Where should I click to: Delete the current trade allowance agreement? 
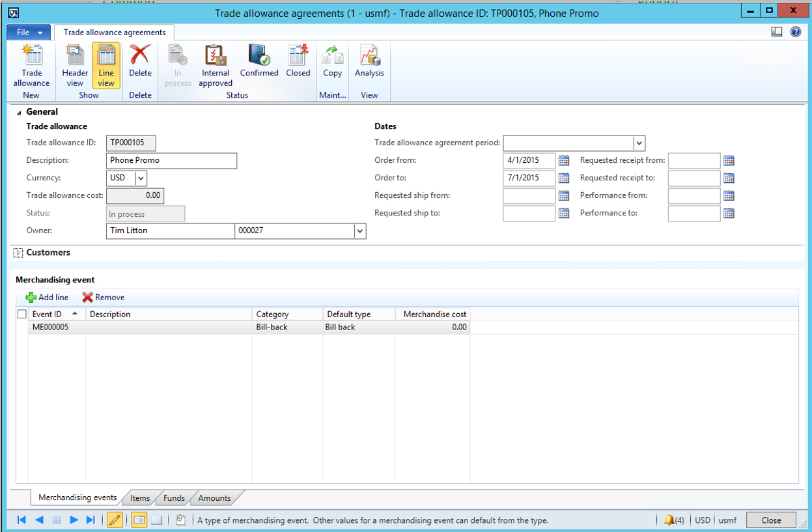click(140, 65)
